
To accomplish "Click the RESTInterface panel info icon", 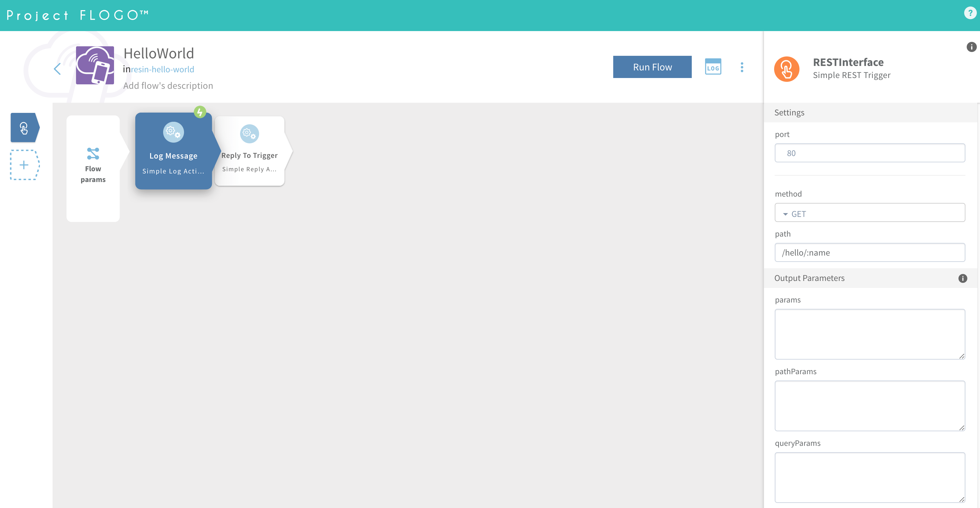I will (971, 47).
